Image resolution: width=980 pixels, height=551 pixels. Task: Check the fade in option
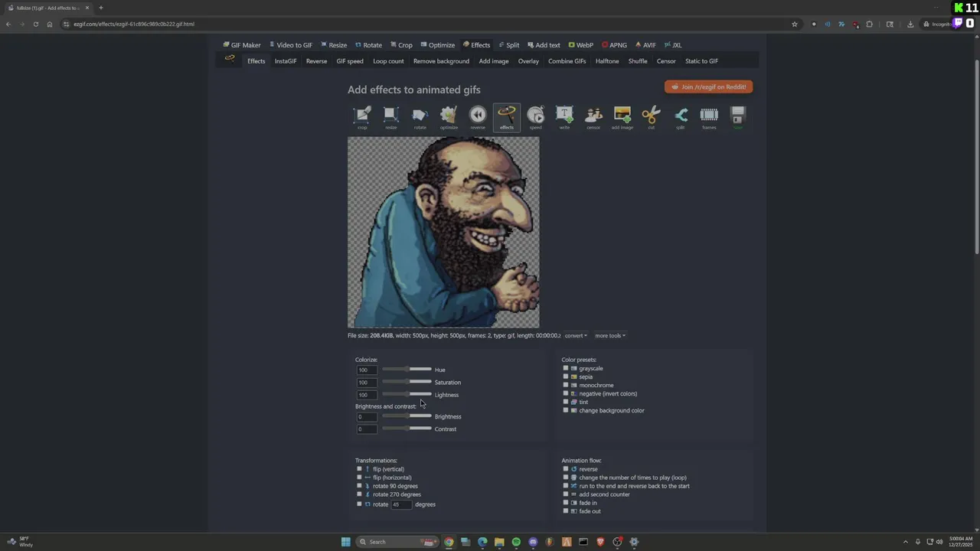[566, 503]
